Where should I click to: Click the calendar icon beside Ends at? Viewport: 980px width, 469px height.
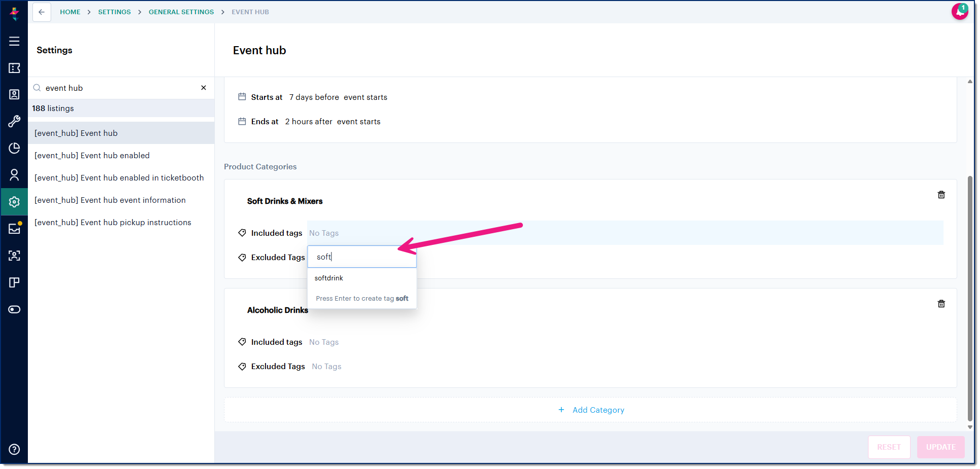pyautogui.click(x=242, y=121)
